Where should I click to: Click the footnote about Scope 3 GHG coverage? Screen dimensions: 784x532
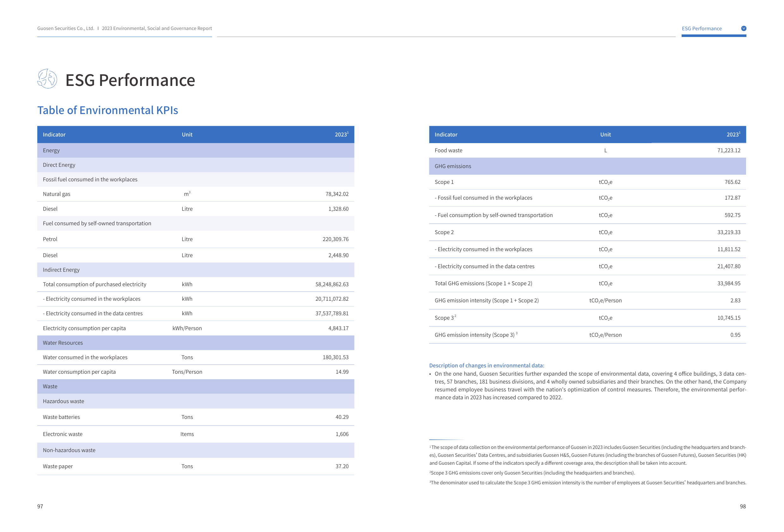pos(532,473)
